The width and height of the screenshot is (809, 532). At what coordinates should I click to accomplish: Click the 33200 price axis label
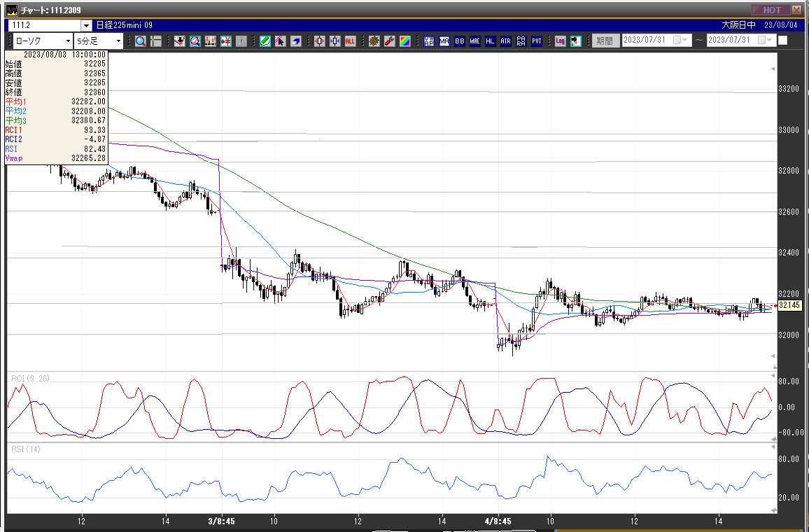click(789, 89)
